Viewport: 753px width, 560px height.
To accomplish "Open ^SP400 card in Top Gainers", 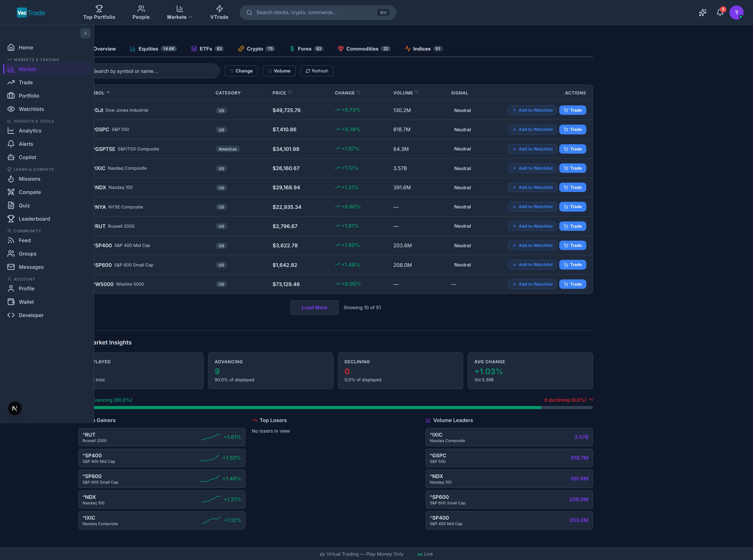I will tap(162, 458).
